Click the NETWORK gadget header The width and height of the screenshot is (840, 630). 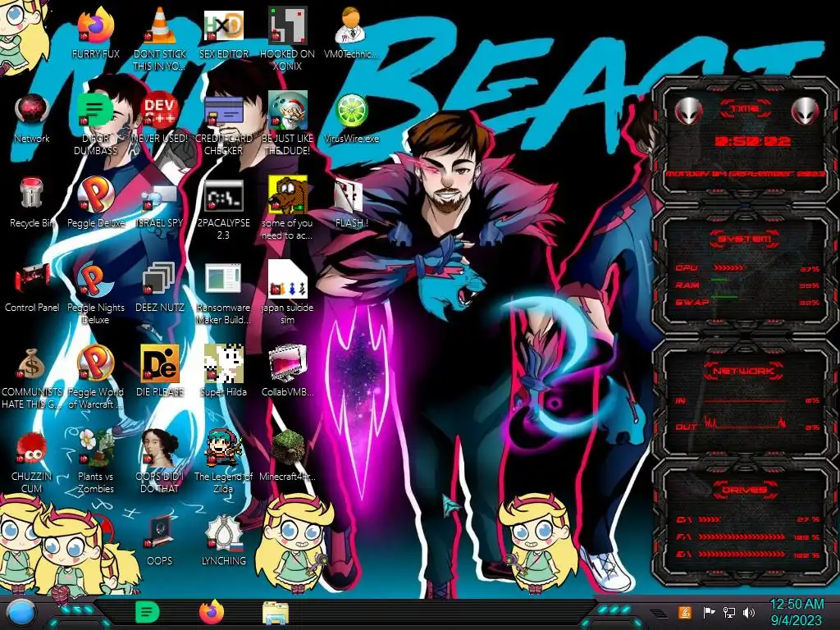(x=745, y=370)
